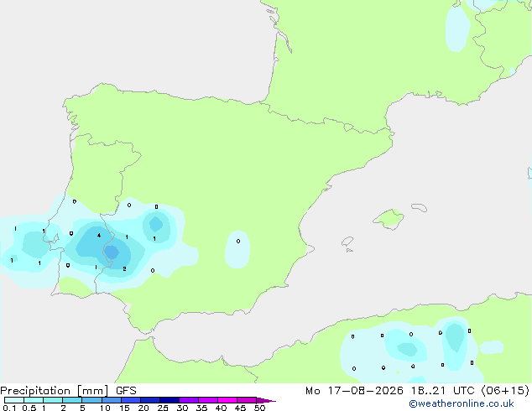This screenshot has width=532, height=411.
Task: Click the 0.1–0.5 mm palest legend swatch
Action: point(14,400)
